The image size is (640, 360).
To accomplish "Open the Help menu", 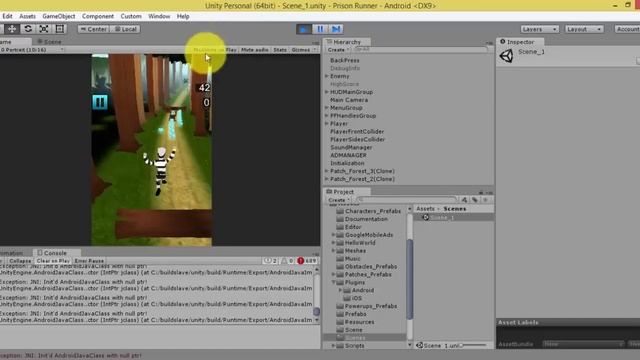I will tap(183, 16).
